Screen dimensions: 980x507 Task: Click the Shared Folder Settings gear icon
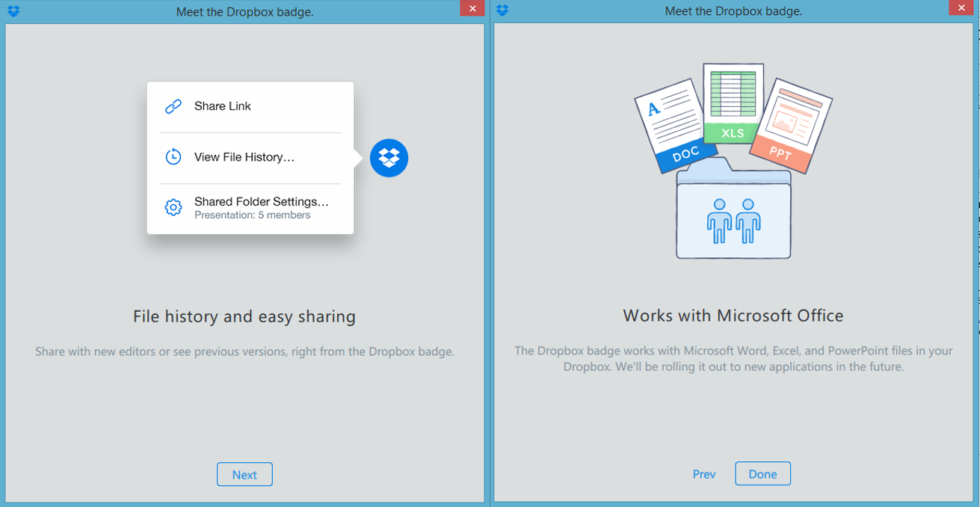pyautogui.click(x=173, y=207)
